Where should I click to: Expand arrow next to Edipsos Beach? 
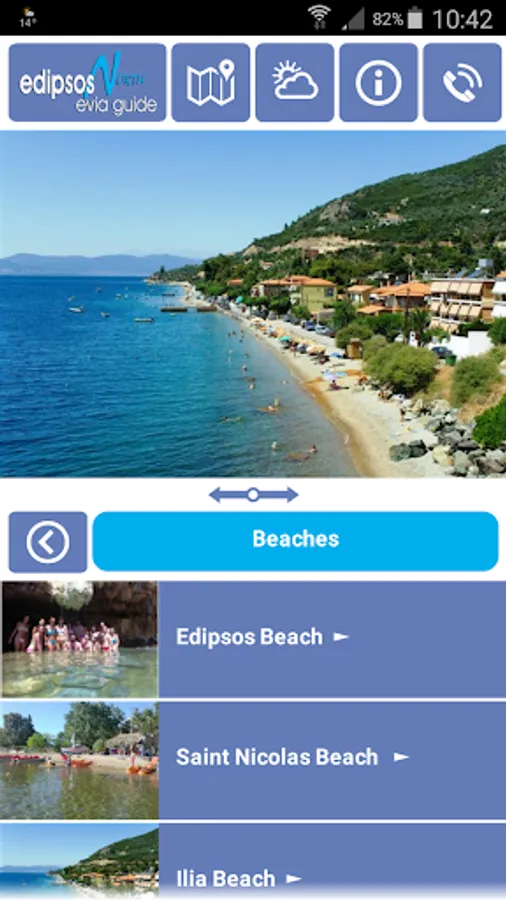(341, 637)
